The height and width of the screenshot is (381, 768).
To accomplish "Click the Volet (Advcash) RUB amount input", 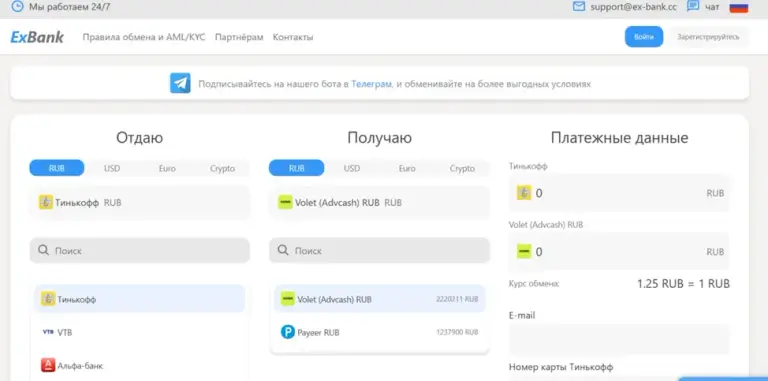I will pyautogui.click(x=619, y=252).
